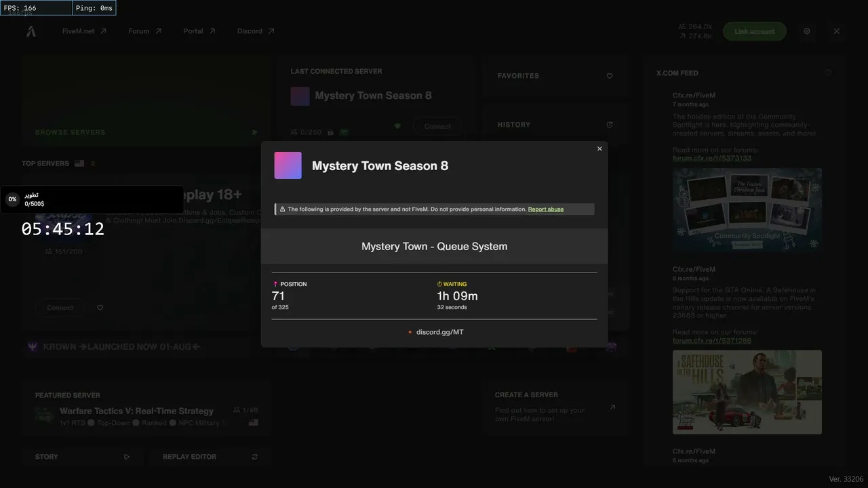Close the Mystery Town queue dialog

pos(599,149)
